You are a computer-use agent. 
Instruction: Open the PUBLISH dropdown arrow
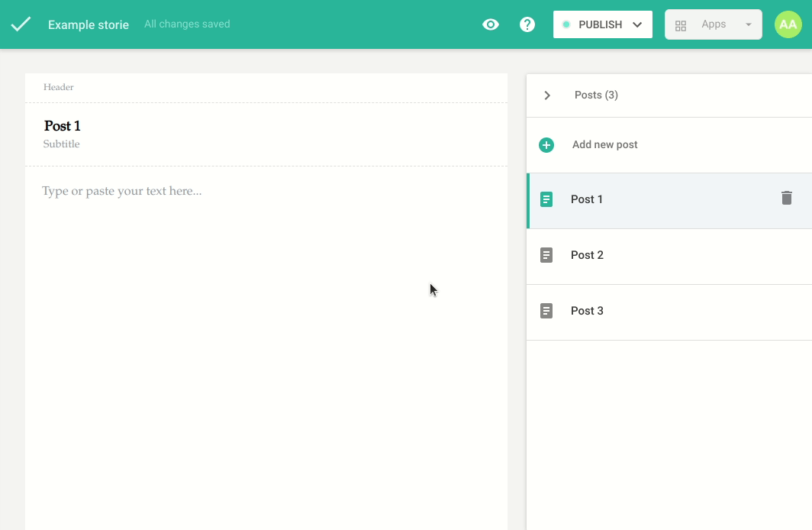tap(637, 24)
